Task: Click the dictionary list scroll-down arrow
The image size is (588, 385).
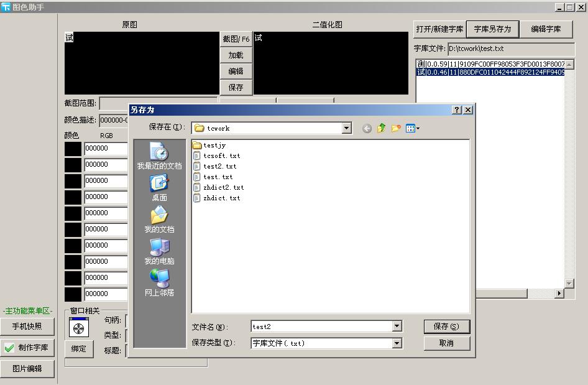Action: 569,284
